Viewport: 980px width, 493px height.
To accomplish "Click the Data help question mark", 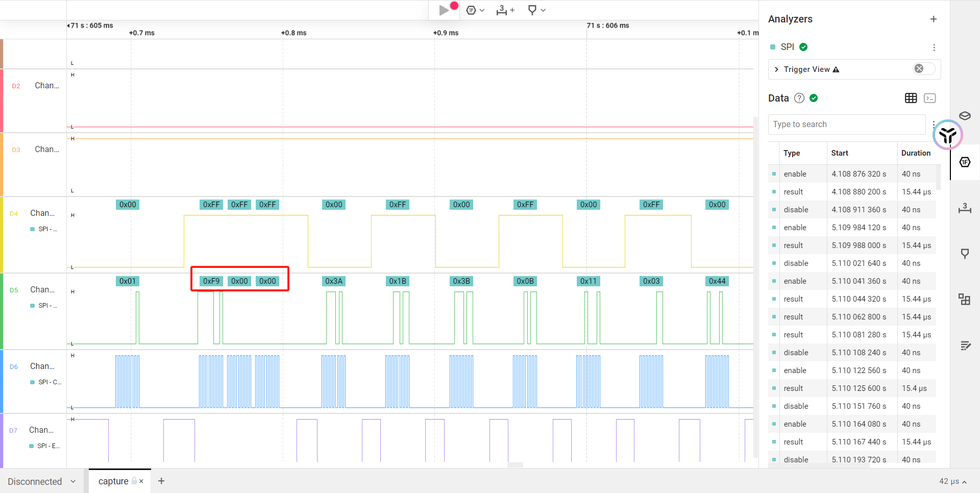I will pyautogui.click(x=799, y=98).
